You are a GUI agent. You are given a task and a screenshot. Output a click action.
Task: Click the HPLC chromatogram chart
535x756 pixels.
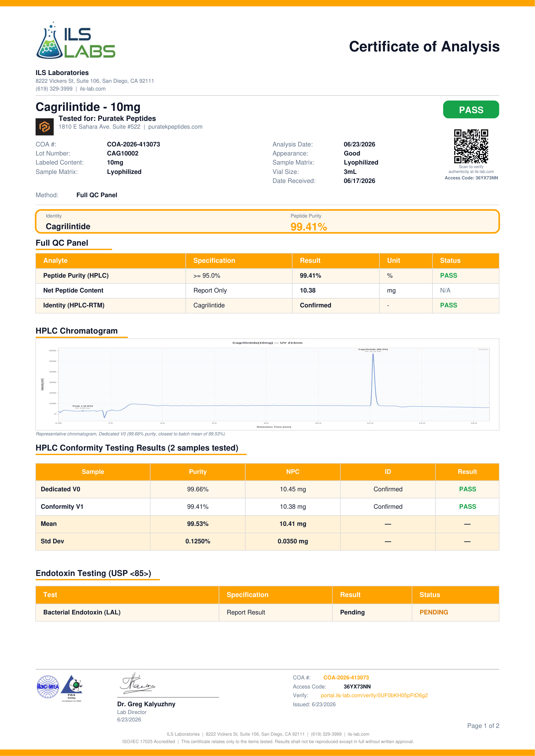pyautogui.click(x=267, y=384)
